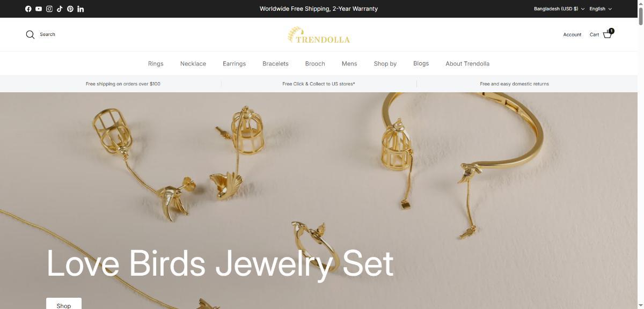Open the Account link
The image size is (644, 309).
(x=572, y=34)
